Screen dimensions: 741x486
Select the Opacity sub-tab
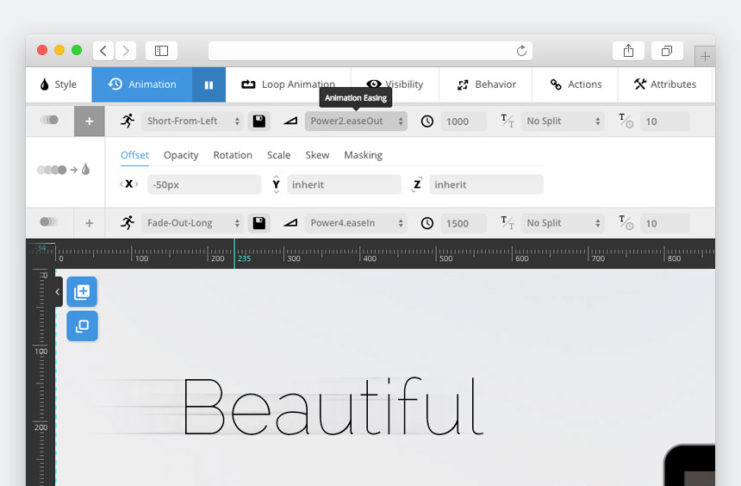pos(181,155)
